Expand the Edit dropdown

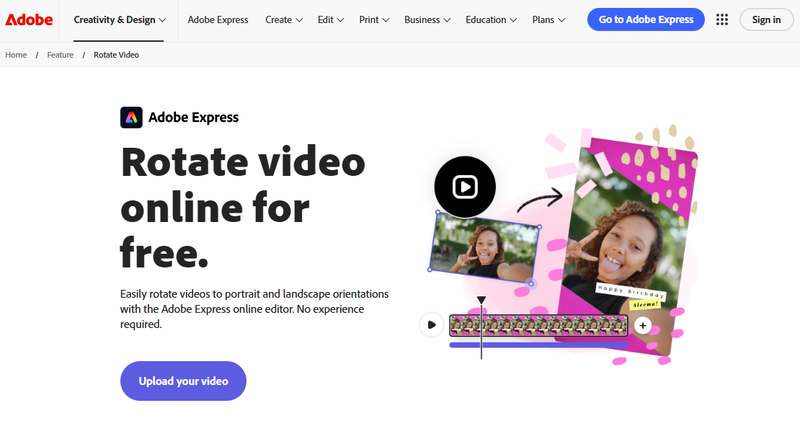point(331,20)
